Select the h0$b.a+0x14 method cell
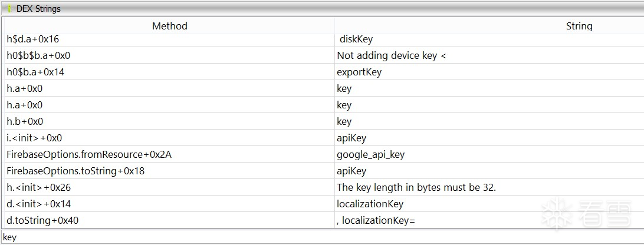The height and width of the screenshot is (245, 644). 35,72
